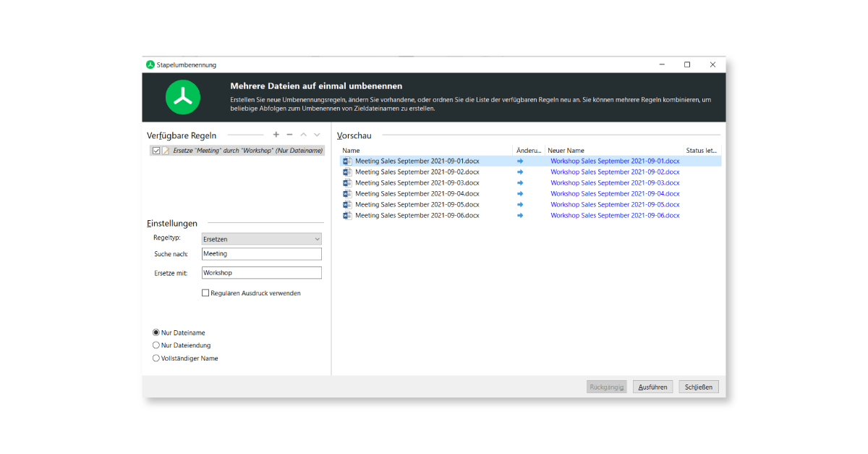Click the Rückgängig button
This screenshot has width=868, height=454.
[x=607, y=387]
